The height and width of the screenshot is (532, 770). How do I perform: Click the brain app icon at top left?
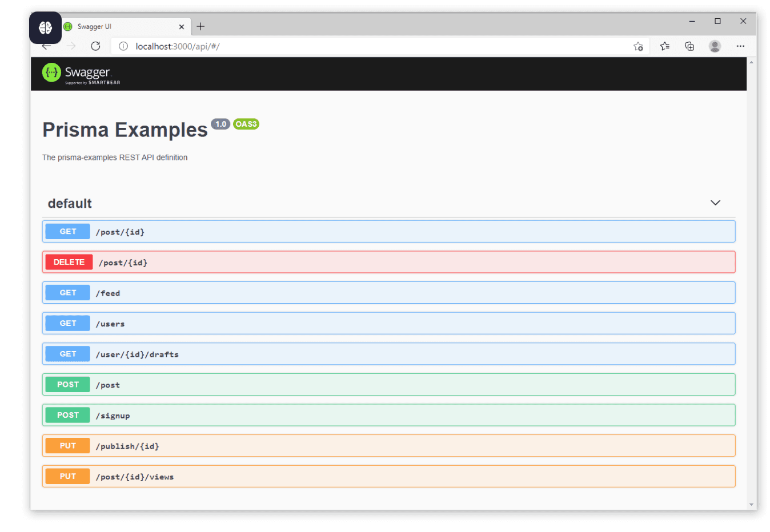(45, 27)
